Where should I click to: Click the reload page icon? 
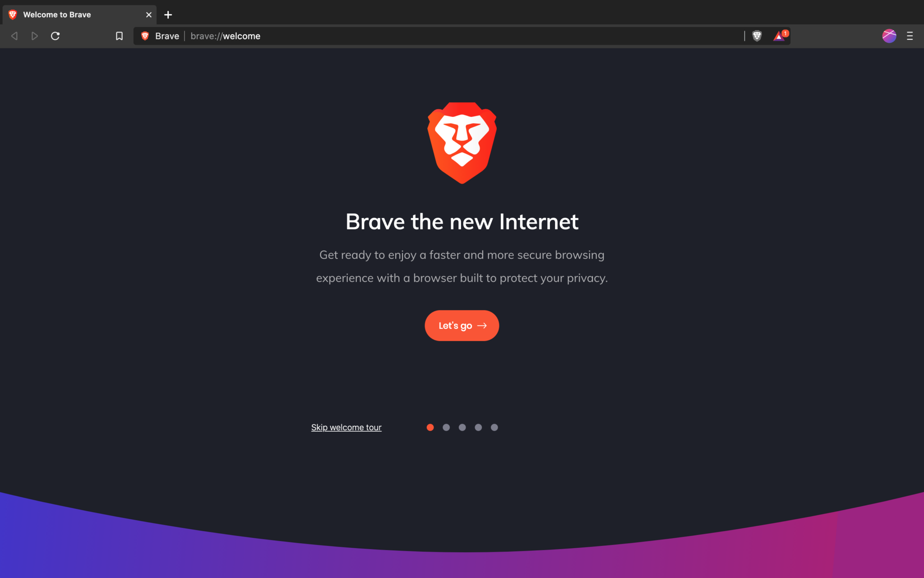tap(55, 36)
